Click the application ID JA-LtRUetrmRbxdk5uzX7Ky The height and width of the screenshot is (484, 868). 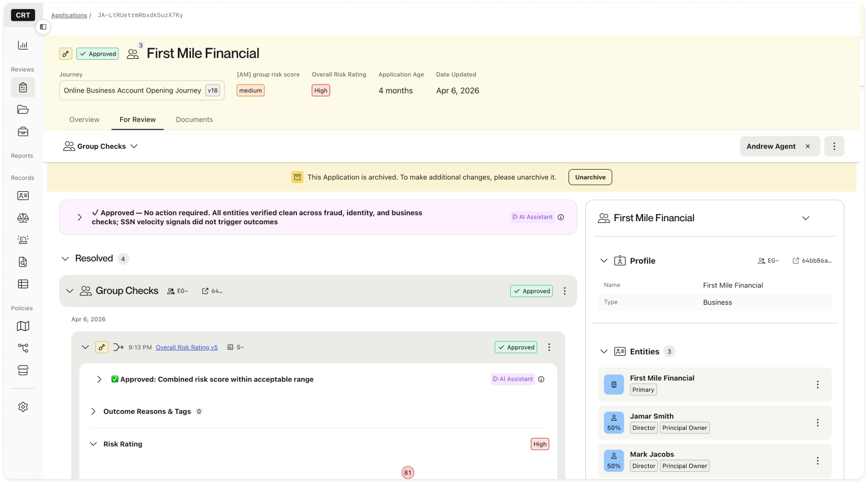click(x=140, y=15)
